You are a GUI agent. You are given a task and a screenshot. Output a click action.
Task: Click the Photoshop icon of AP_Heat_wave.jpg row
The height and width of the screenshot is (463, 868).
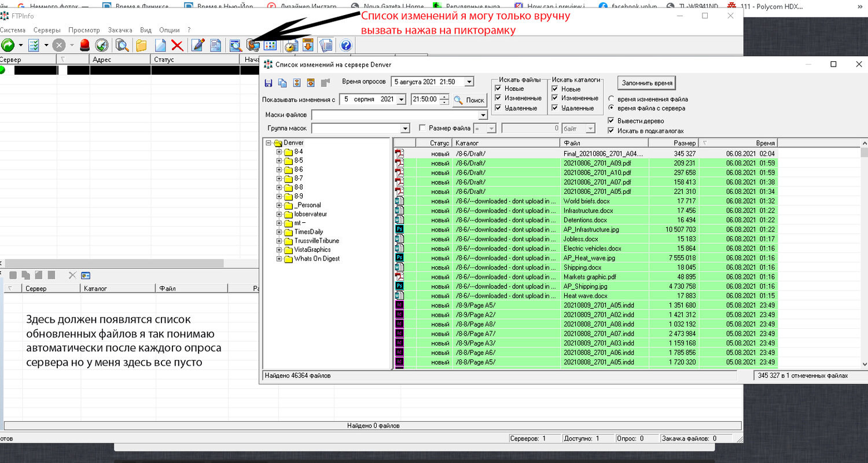[x=399, y=258]
